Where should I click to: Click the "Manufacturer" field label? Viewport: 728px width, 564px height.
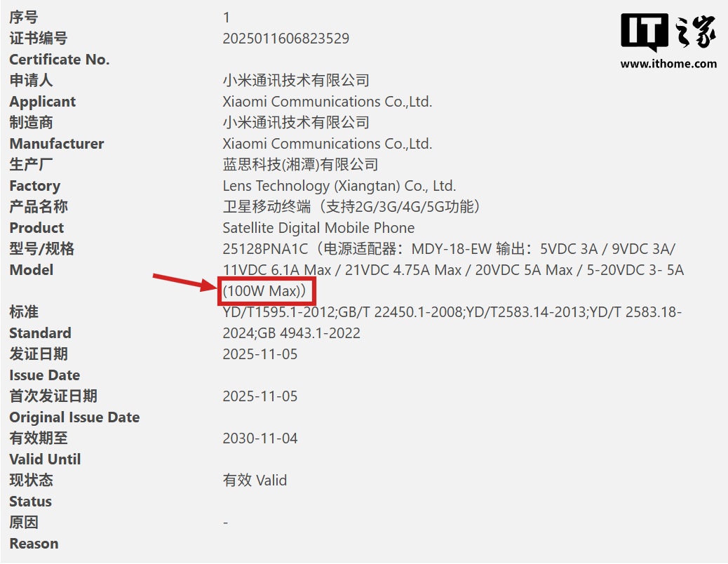coord(56,144)
